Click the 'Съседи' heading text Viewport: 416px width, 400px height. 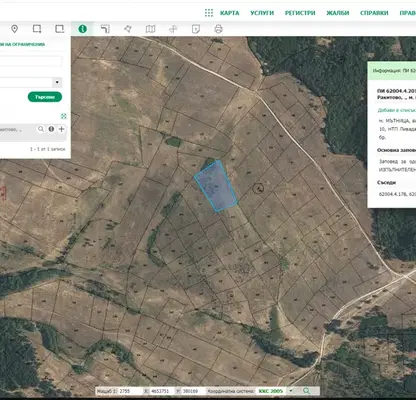tap(386, 182)
